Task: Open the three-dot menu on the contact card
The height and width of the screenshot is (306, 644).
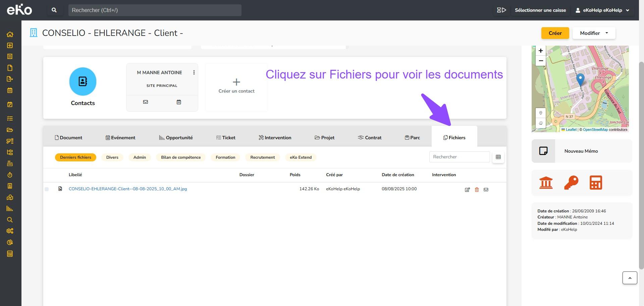Action: click(194, 72)
